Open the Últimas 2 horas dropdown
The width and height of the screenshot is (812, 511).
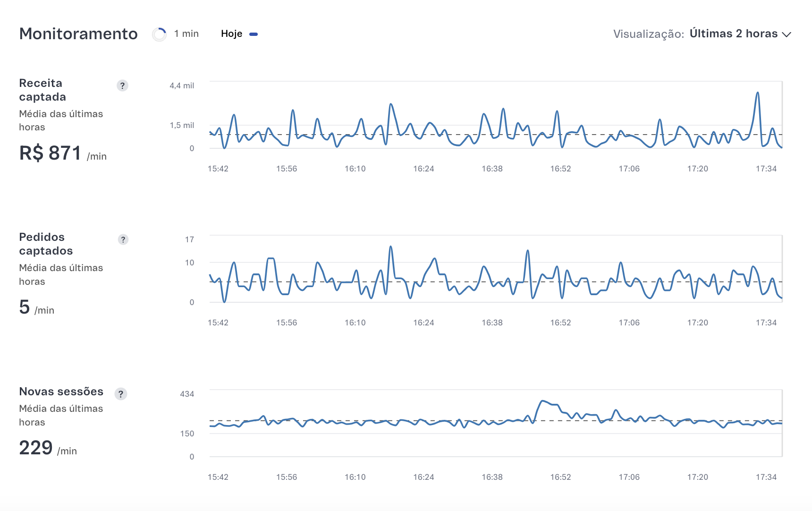tap(733, 34)
